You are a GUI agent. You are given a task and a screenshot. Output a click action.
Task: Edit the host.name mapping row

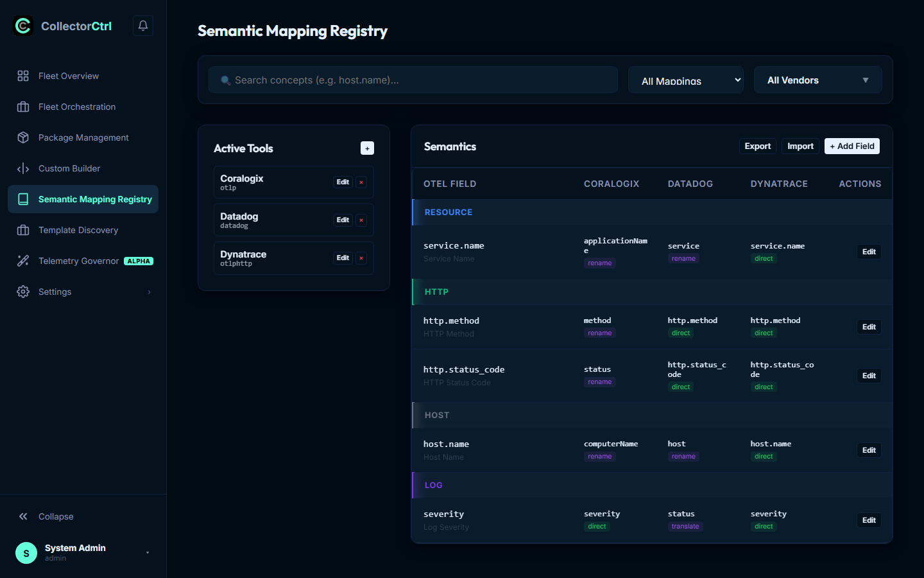[x=869, y=450]
